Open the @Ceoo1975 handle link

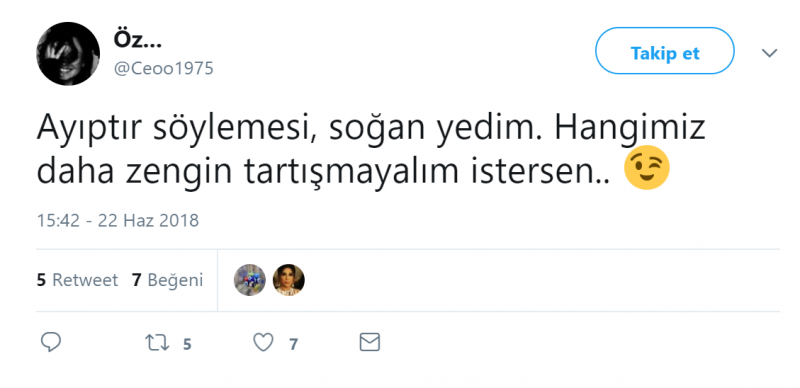pyautogui.click(x=163, y=68)
